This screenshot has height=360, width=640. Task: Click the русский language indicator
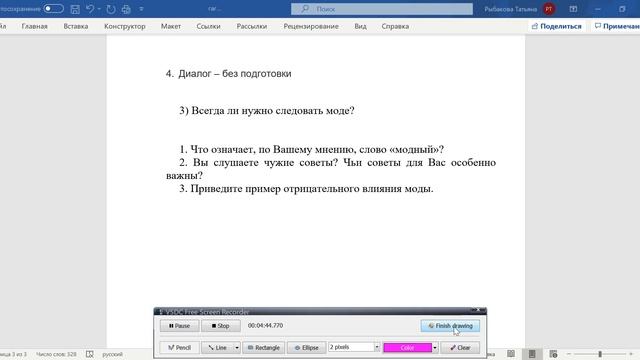[112, 354]
